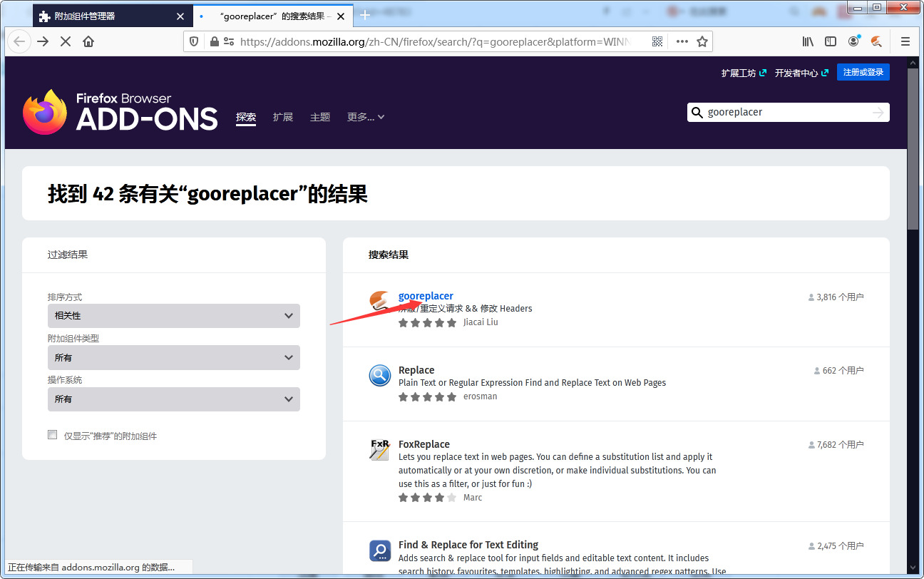Open the 扩展 section
Viewport: 924px width, 579px height.
283,117
